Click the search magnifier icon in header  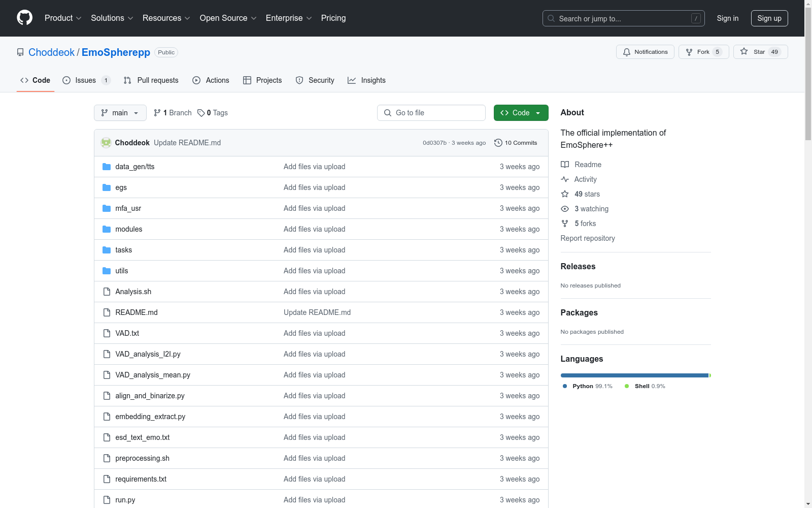[551, 18]
